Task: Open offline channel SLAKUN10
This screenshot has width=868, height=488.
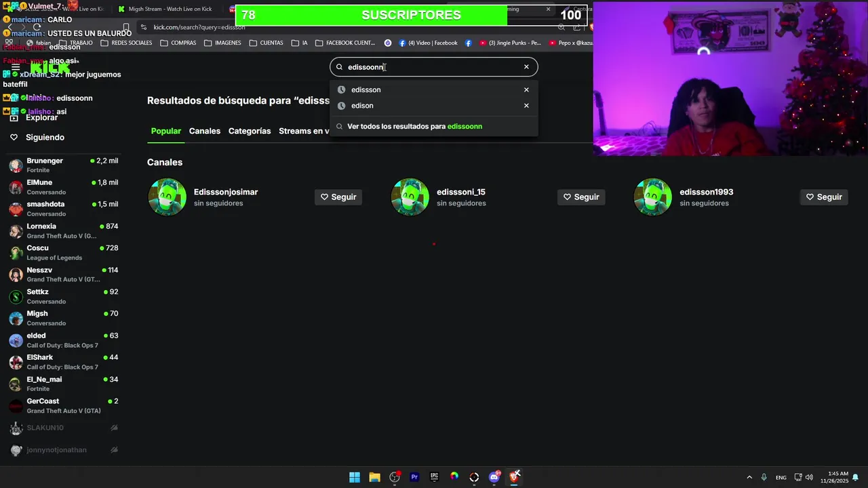Action: (63, 428)
